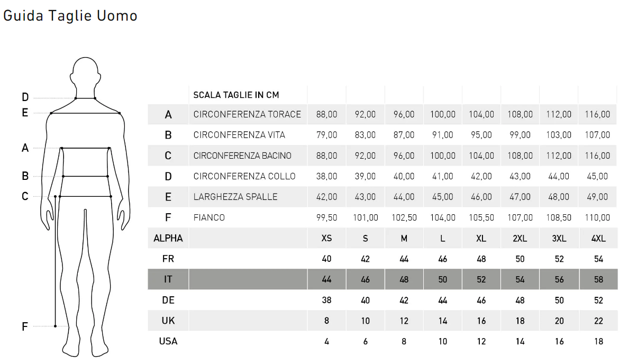Select the IT row label
Screen dimensions: 628x364
168,279
